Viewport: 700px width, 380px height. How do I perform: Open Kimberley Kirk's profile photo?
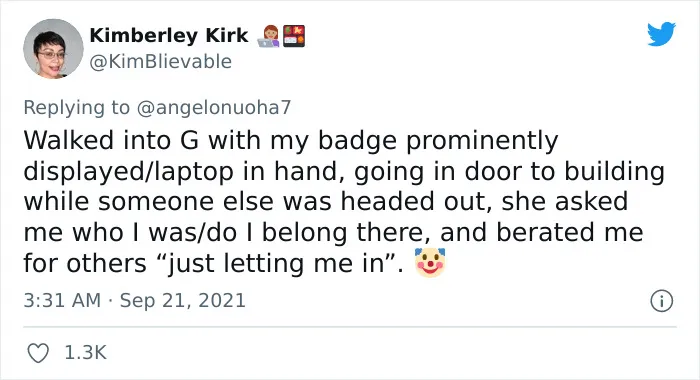click(x=53, y=49)
